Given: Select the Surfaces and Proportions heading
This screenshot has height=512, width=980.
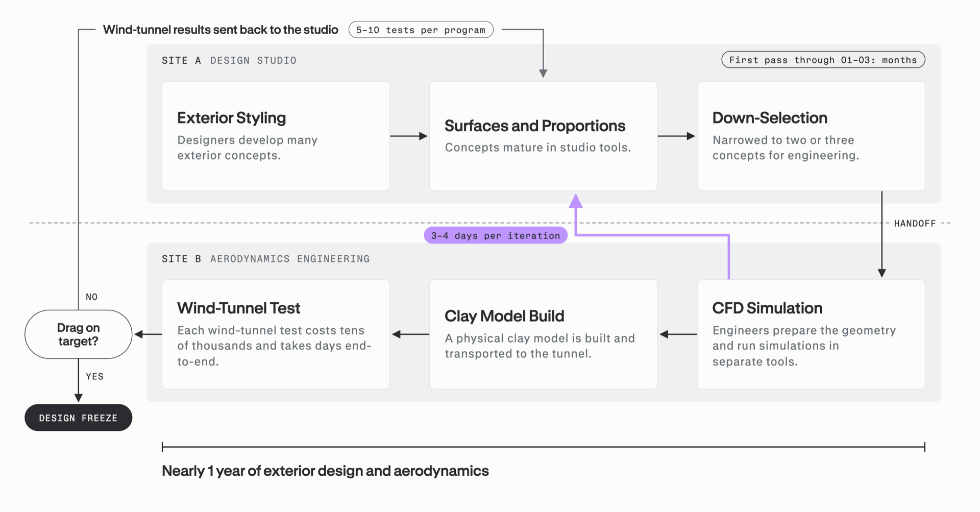Looking at the screenshot, I should click(x=535, y=126).
